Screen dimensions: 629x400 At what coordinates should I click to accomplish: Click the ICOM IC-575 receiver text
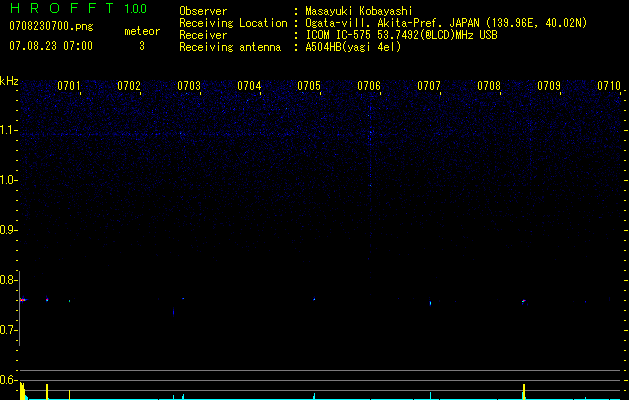(401, 35)
